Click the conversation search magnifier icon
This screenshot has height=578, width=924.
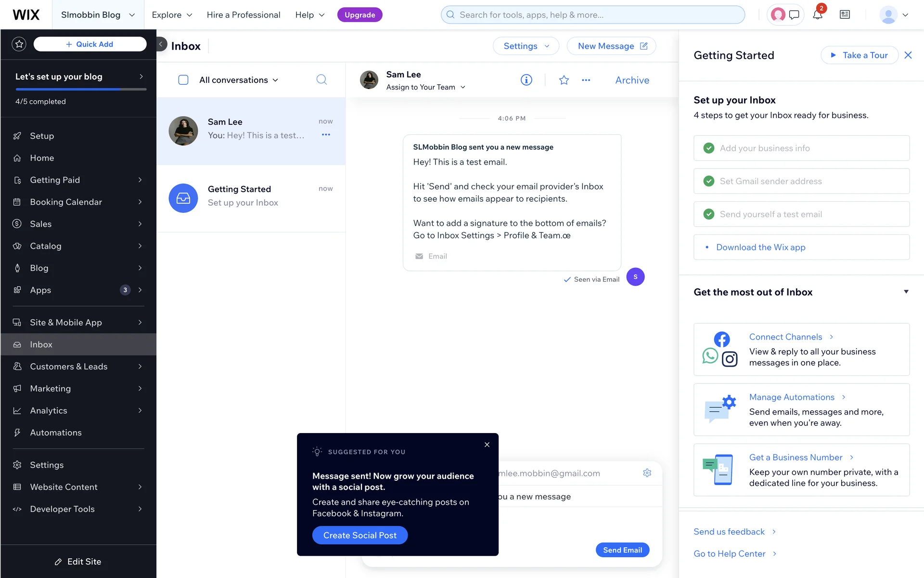pos(321,79)
